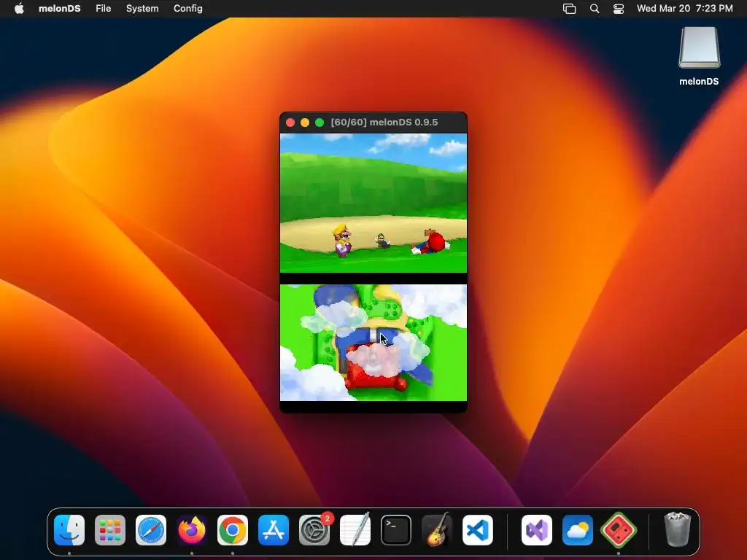Open the System menu
Image resolution: width=747 pixels, height=560 pixels.
pos(142,8)
